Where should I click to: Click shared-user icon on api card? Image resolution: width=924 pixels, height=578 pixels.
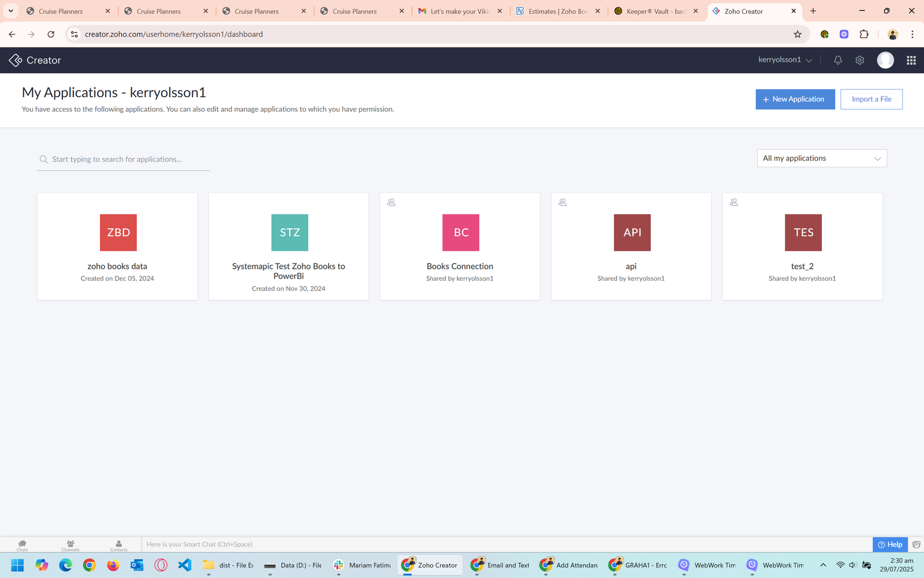pos(562,202)
